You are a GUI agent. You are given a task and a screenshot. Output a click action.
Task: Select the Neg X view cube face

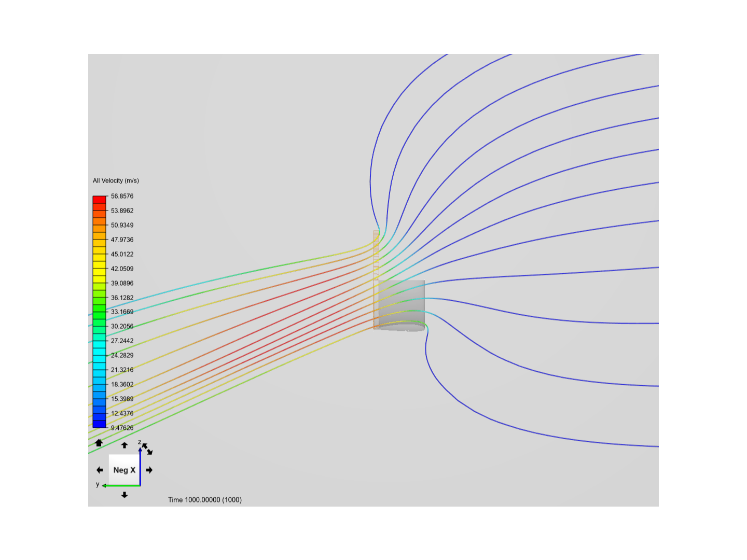click(x=125, y=470)
